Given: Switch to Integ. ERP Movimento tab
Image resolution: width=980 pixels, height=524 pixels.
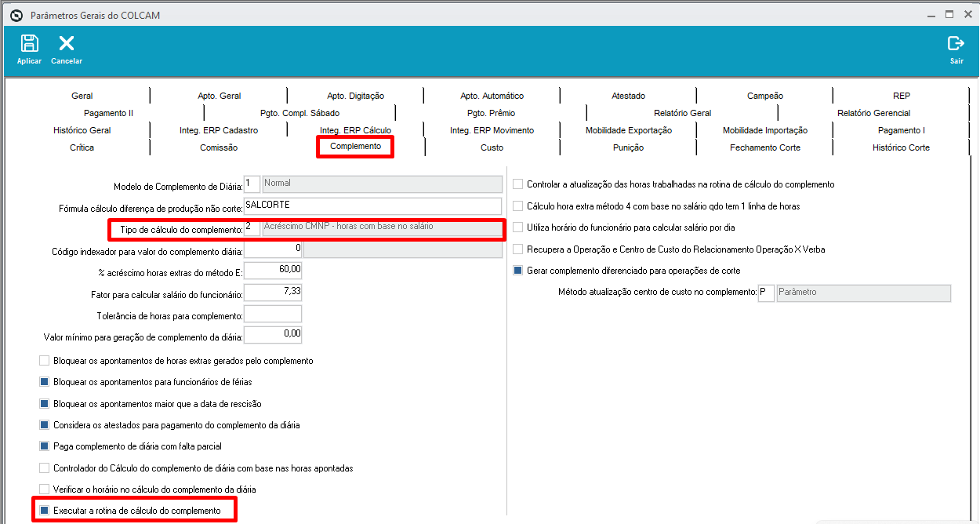Looking at the screenshot, I should (x=492, y=130).
